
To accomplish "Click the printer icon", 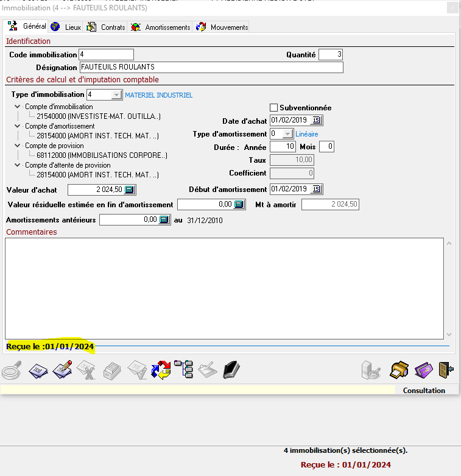I will (399, 370).
